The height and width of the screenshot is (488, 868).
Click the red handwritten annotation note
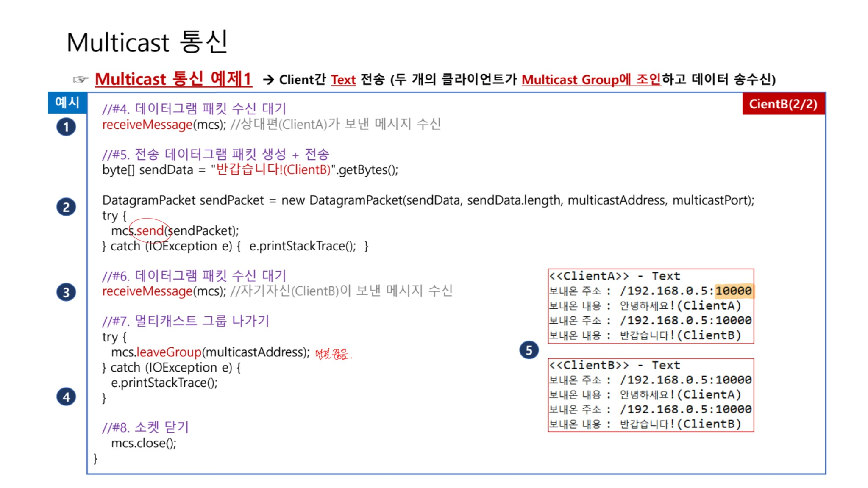click(333, 354)
